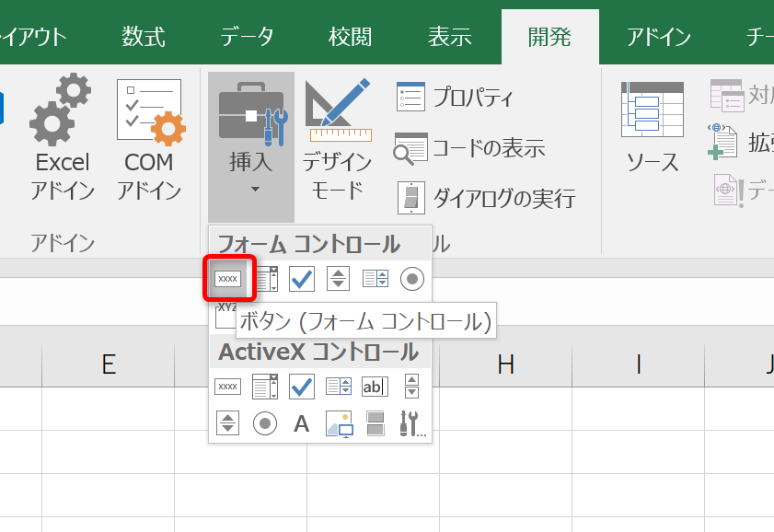Select the 開発 tab
This screenshot has width=774, height=532.
[549, 37]
